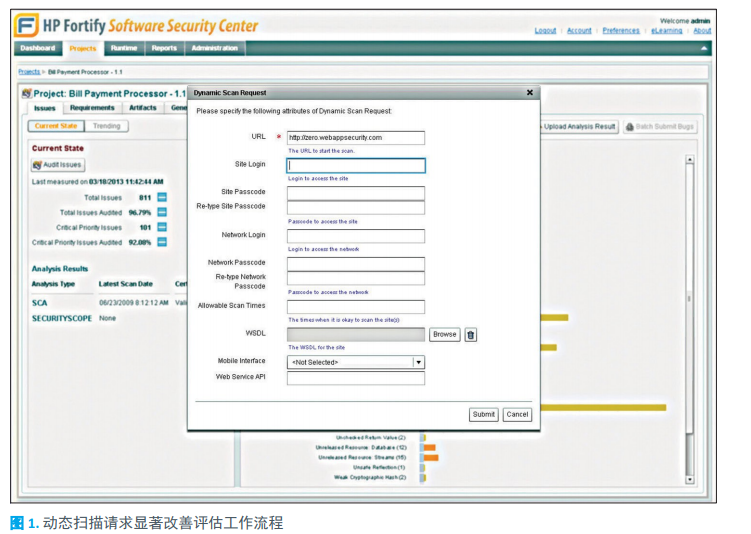Click the Unreleased Resource: Streams bar
The width and height of the screenshot is (751, 534).
pos(431,457)
